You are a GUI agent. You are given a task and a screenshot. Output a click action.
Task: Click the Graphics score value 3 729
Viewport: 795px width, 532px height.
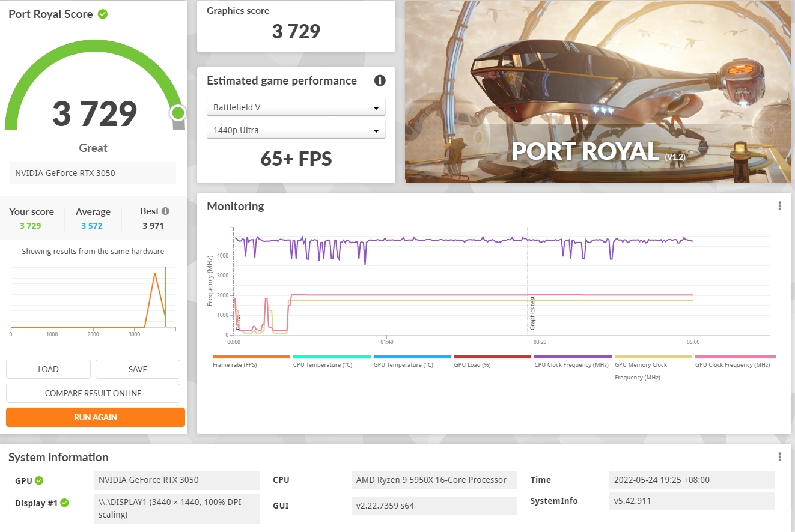click(x=296, y=31)
